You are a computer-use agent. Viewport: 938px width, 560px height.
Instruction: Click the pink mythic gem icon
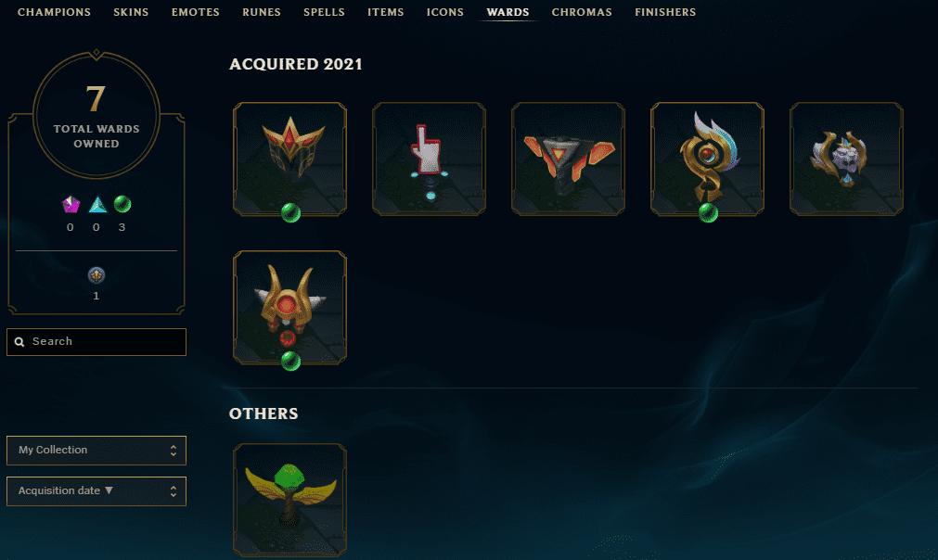(x=71, y=204)
